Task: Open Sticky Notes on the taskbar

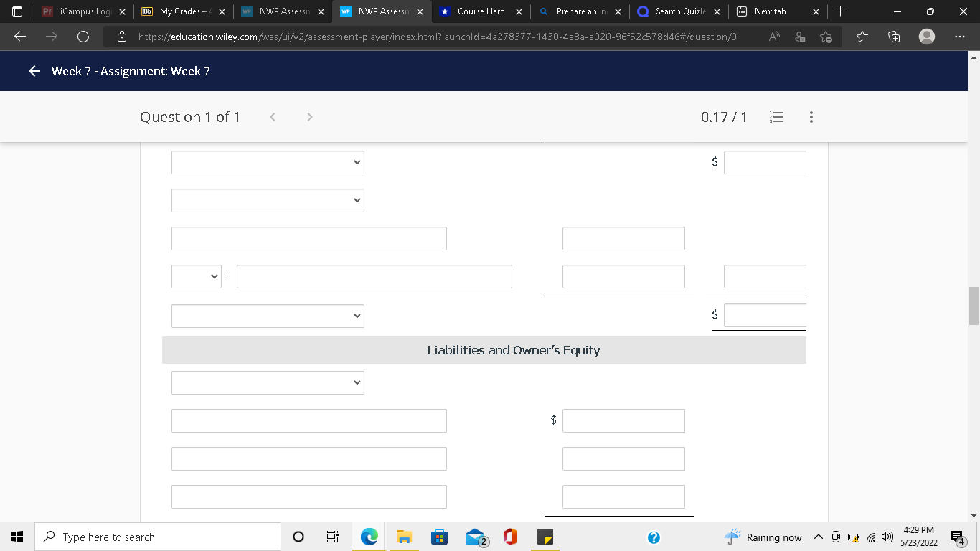Action: click(545, 537)
